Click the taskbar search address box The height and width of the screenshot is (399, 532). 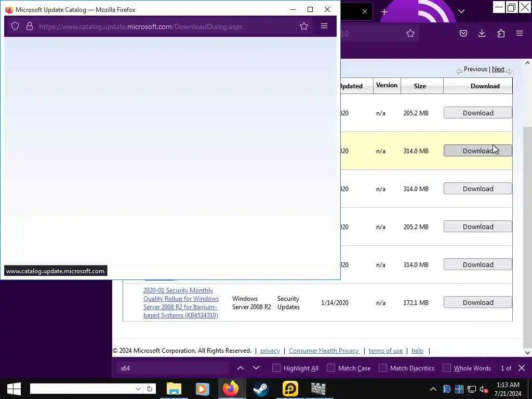[82, 389]
